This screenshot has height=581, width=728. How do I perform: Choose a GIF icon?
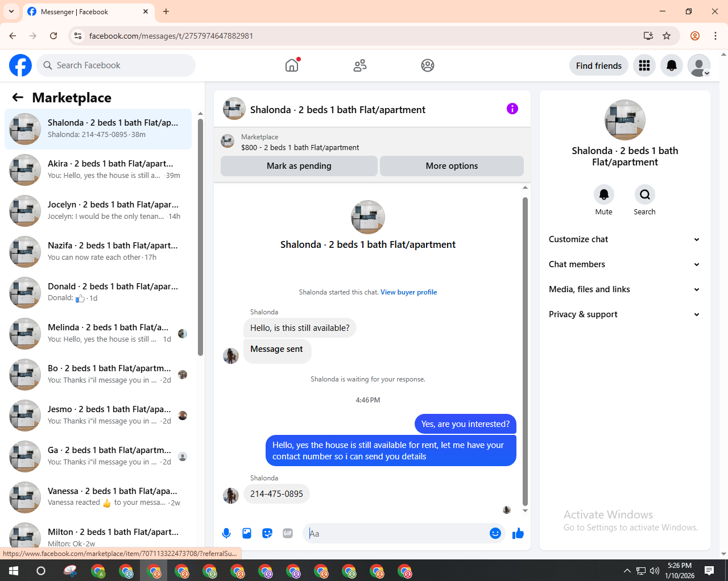tap(288, 533)
